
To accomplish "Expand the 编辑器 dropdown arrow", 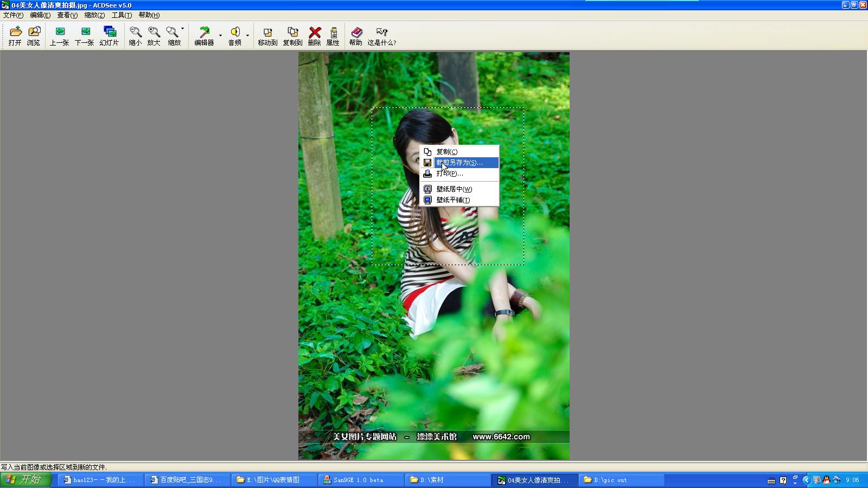I will (220, 36).
